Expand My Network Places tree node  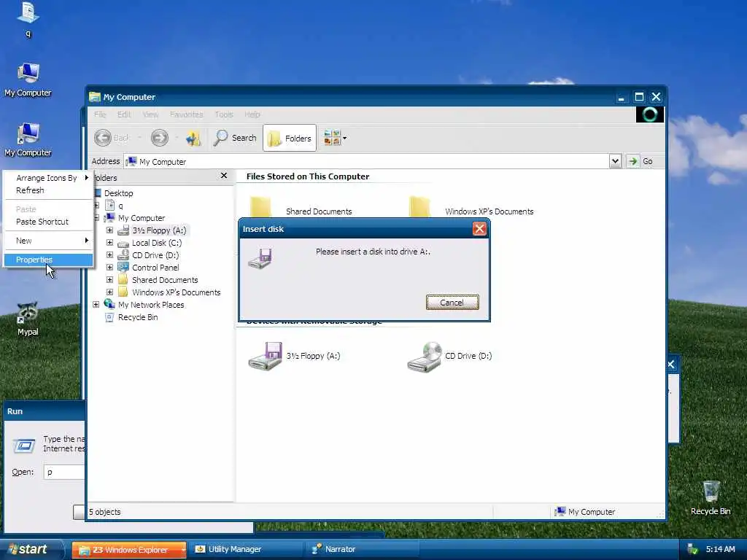click(x=96, y=304)
